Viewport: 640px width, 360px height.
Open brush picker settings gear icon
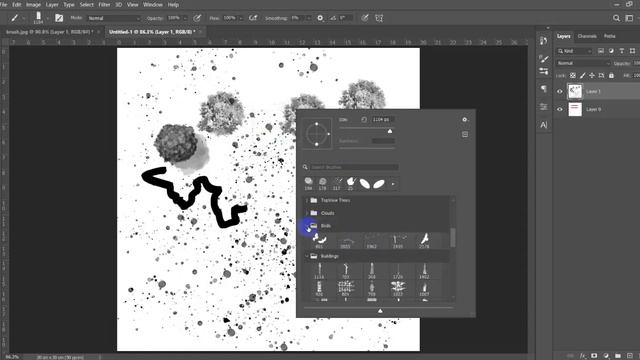click(x=464, y=120)
